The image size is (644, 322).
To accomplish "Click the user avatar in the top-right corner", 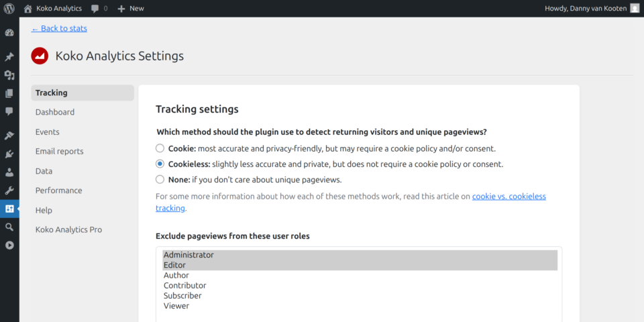I will (634, 9).
